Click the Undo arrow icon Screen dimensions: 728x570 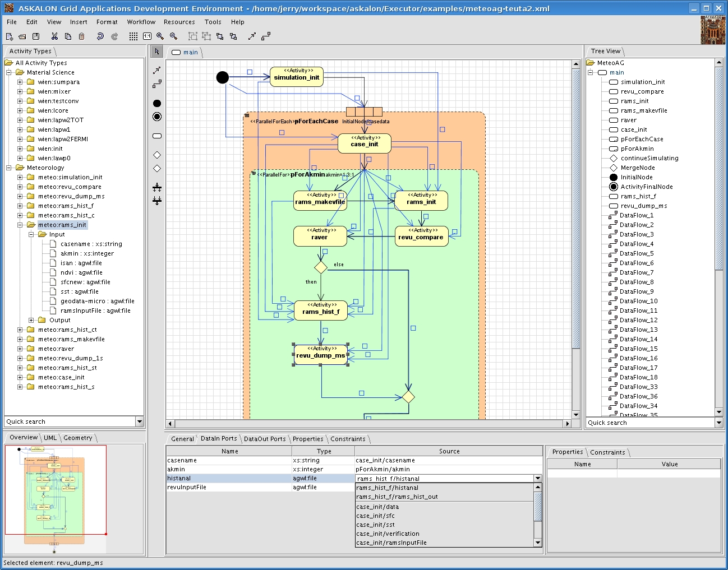point(100,36)
